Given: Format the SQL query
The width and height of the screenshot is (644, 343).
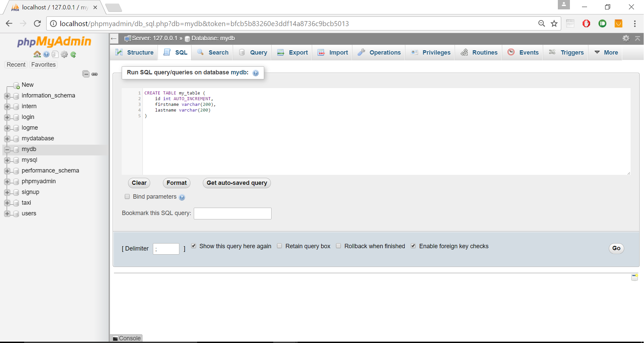Looking at the screenshot, I should [177, 183].
